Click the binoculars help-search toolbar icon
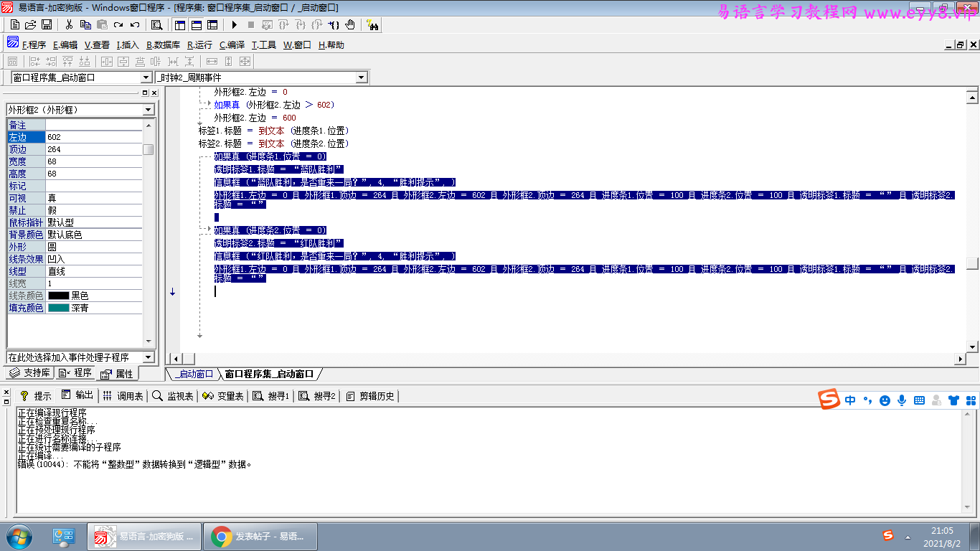Screen dimensions: 980x551 tap(372, 24)
